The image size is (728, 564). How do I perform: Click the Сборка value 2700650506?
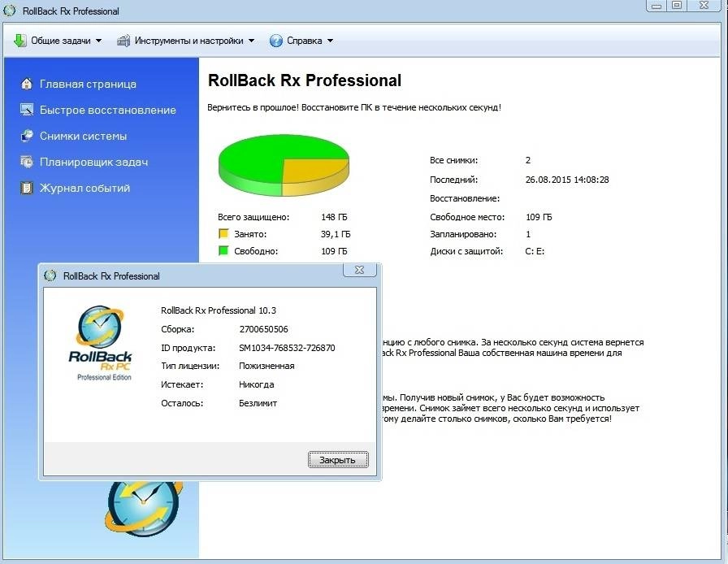click(263, 329)
